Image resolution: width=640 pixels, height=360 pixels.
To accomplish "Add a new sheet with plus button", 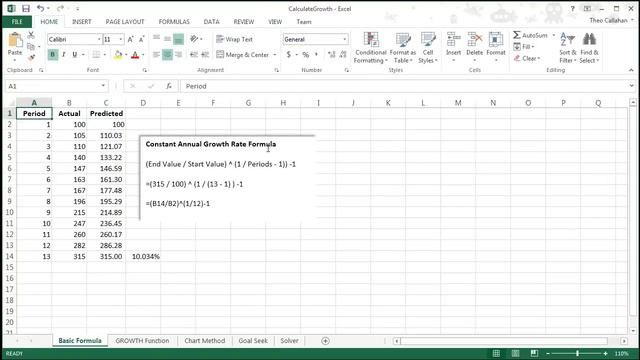I will 325,341.
